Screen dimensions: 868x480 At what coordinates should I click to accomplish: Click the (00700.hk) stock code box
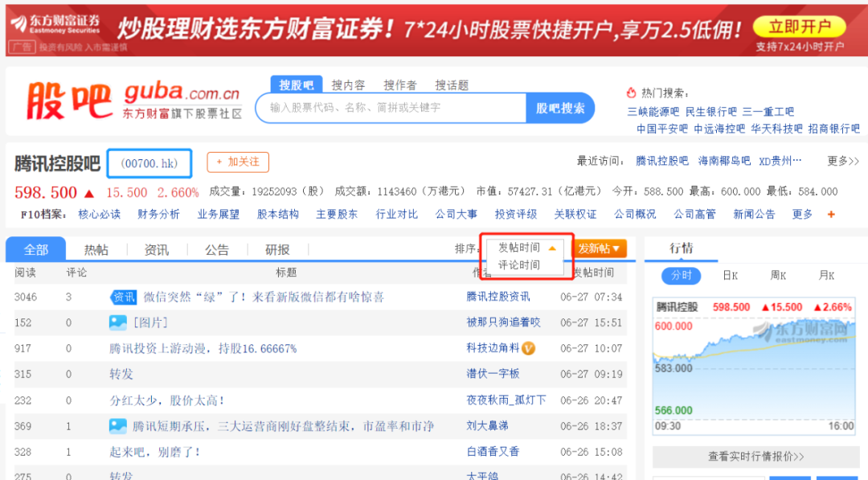point(149,163)
